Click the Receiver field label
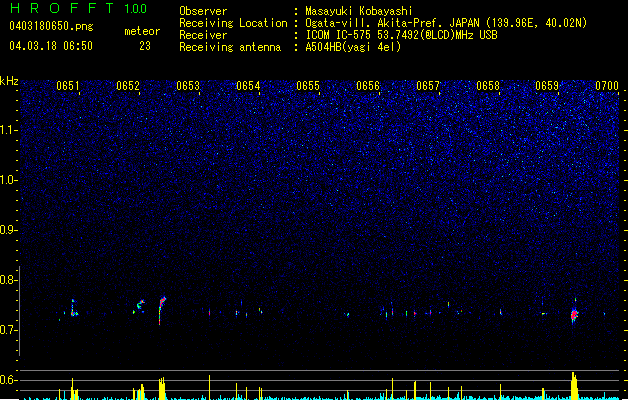 click(203, 35)
